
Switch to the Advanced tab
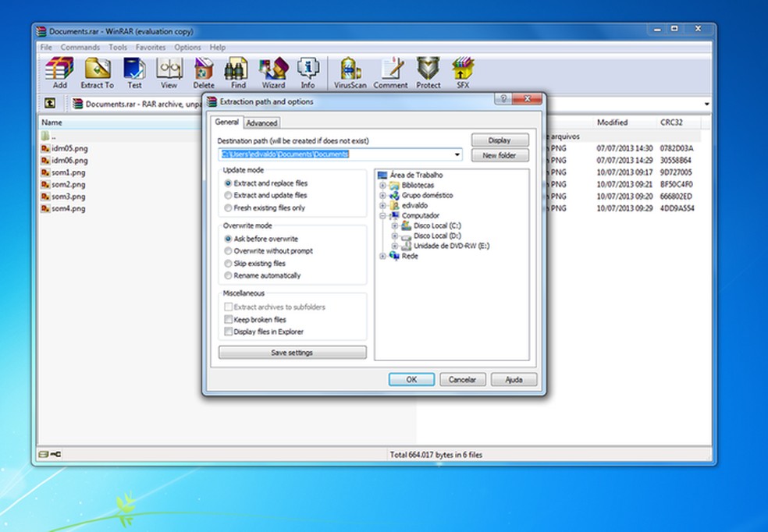click(x=261, y=122)
